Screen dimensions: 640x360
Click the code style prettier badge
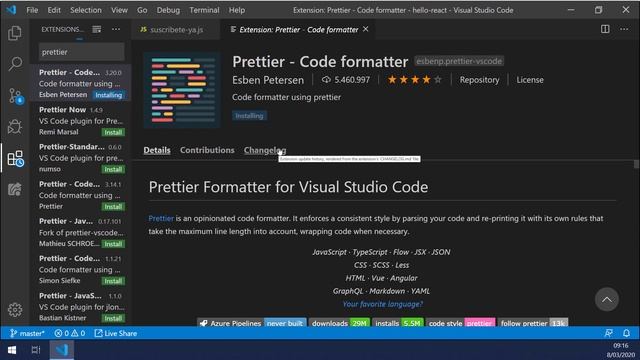coord(460,323)
